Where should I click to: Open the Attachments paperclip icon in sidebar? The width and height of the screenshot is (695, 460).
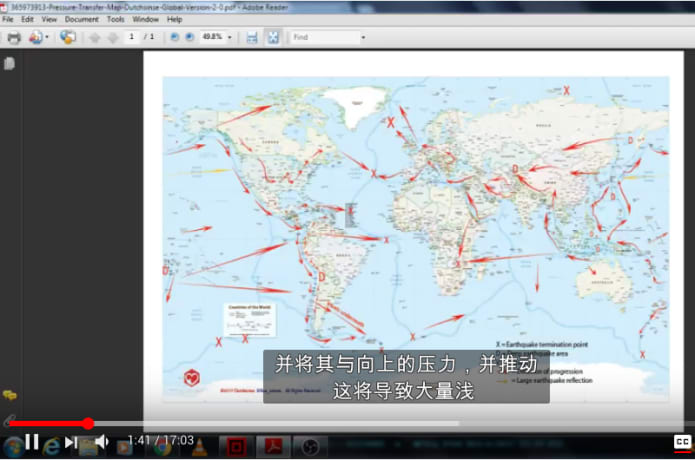pos(9,420)
